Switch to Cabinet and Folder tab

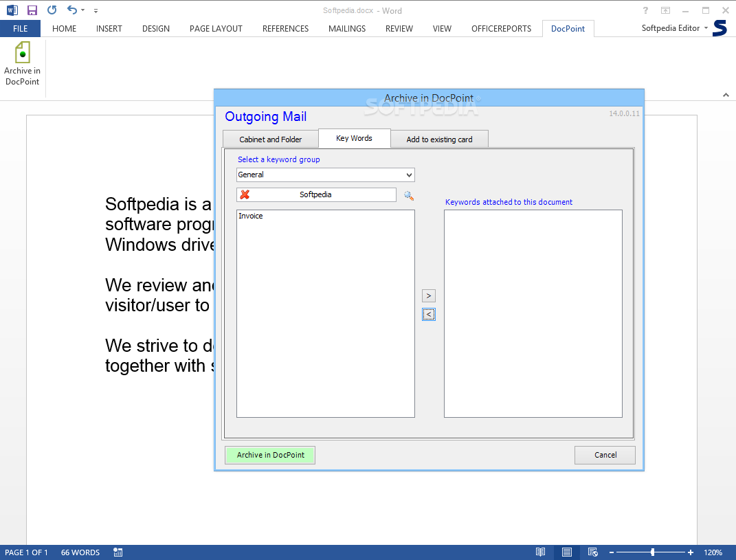click(x=270, y=139)
